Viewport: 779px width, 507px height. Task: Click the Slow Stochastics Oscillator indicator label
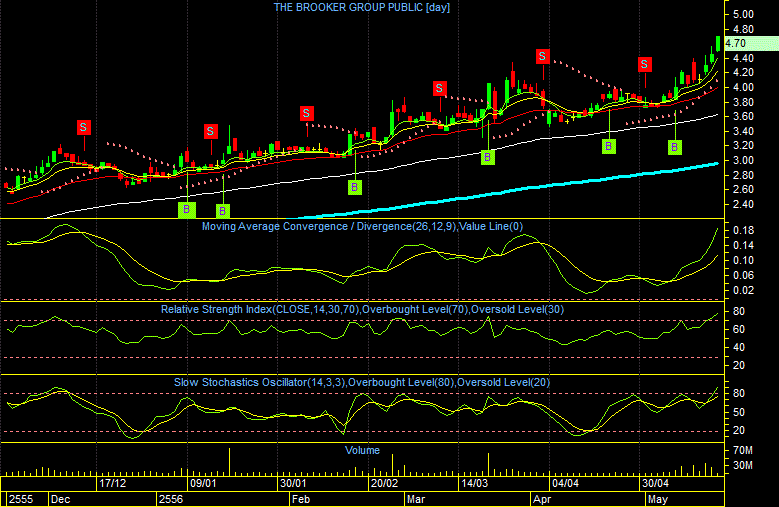[x=362, y=382]
